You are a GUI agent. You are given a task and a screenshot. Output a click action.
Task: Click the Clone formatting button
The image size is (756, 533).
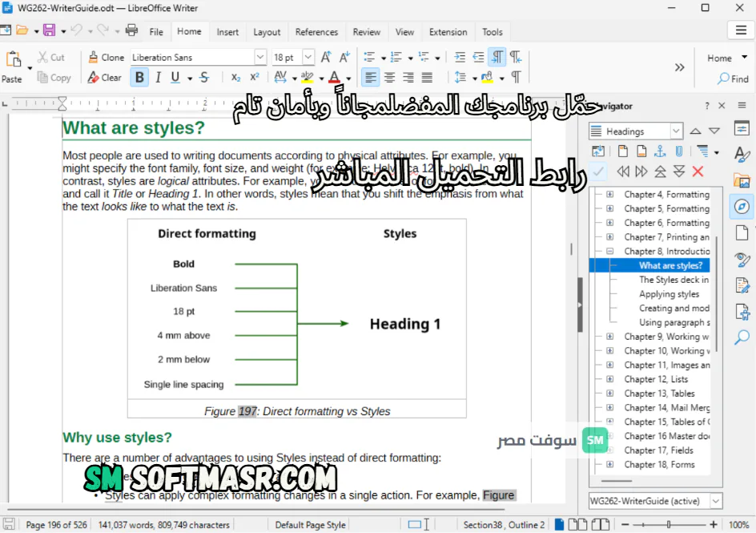coord(107,57)
